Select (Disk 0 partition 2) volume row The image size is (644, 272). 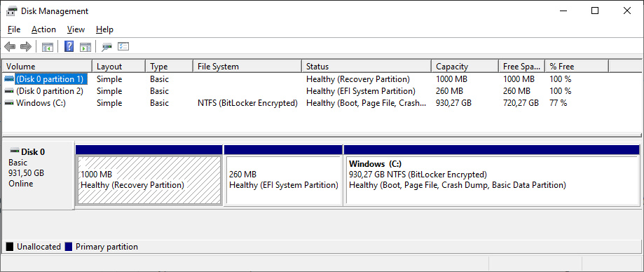click(50, 91)
